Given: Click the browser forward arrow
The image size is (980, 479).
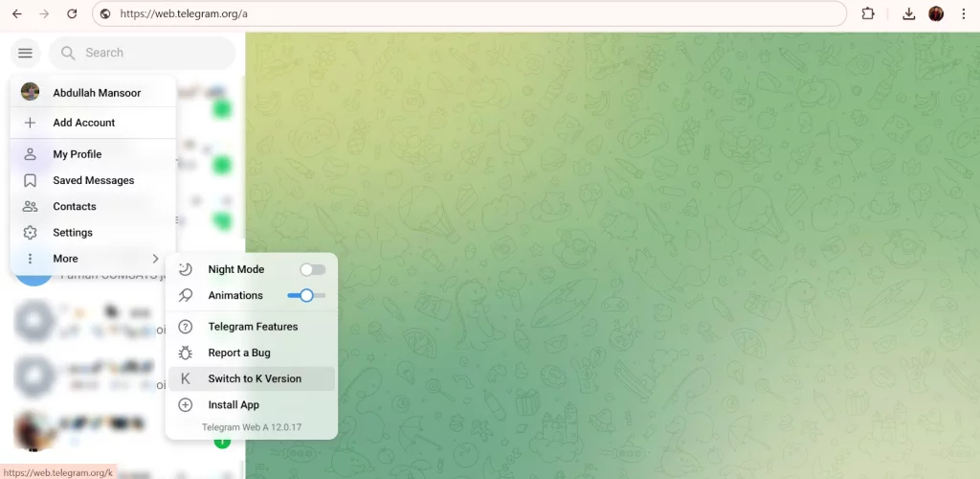Looking at the screenshot, I should coord(44,13).
